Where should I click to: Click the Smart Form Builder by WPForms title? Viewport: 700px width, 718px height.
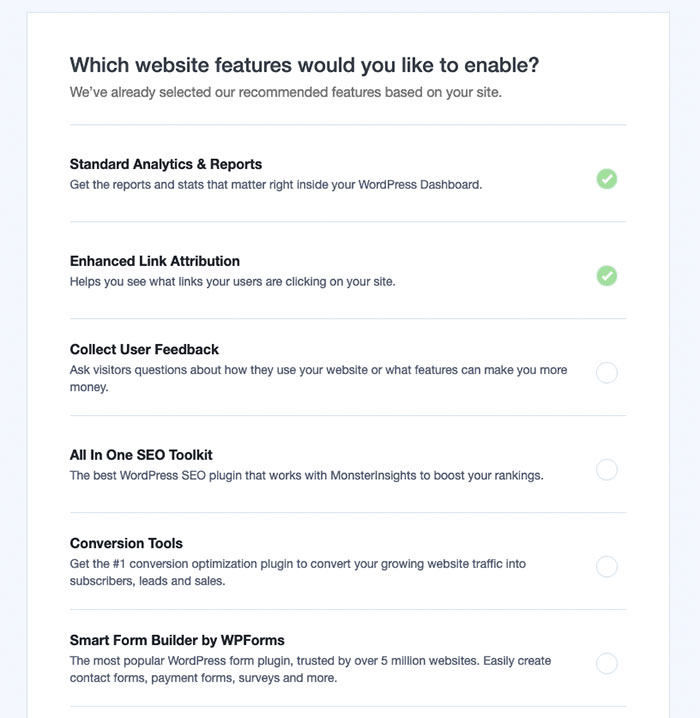point(178,640)
